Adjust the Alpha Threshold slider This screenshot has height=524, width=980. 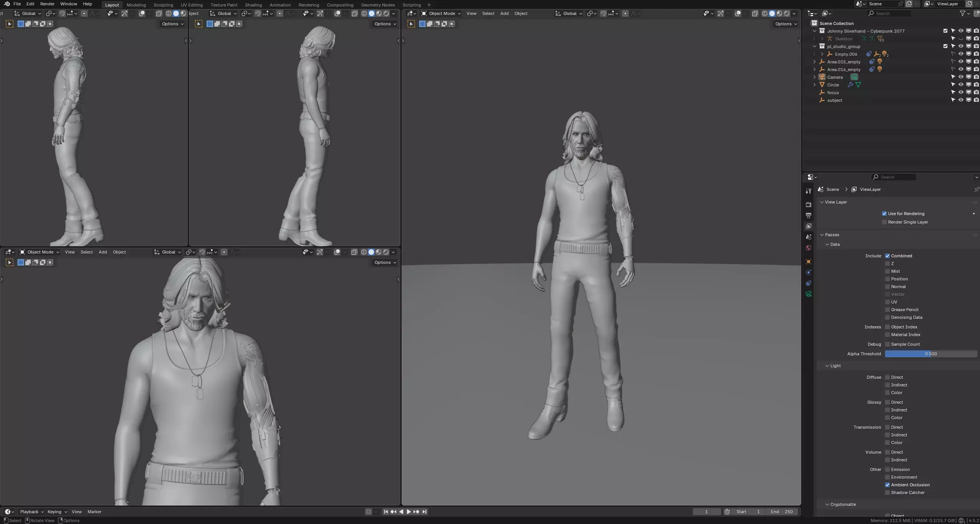pyautogui.click(x=931, y=354)
